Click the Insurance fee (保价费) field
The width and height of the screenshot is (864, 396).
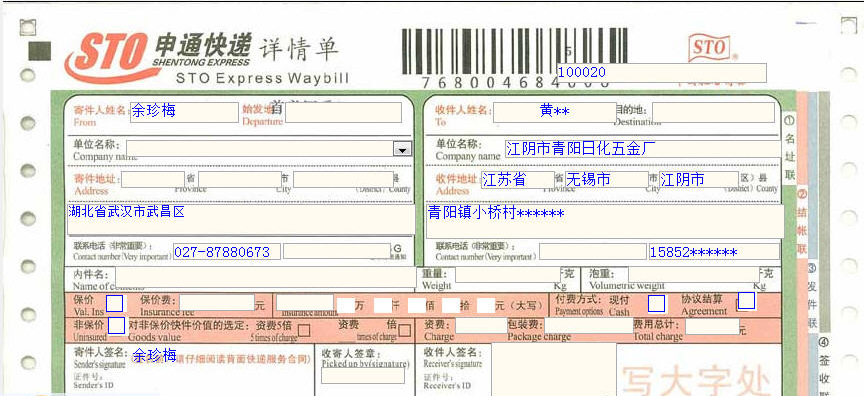click(x=217, y=303)
